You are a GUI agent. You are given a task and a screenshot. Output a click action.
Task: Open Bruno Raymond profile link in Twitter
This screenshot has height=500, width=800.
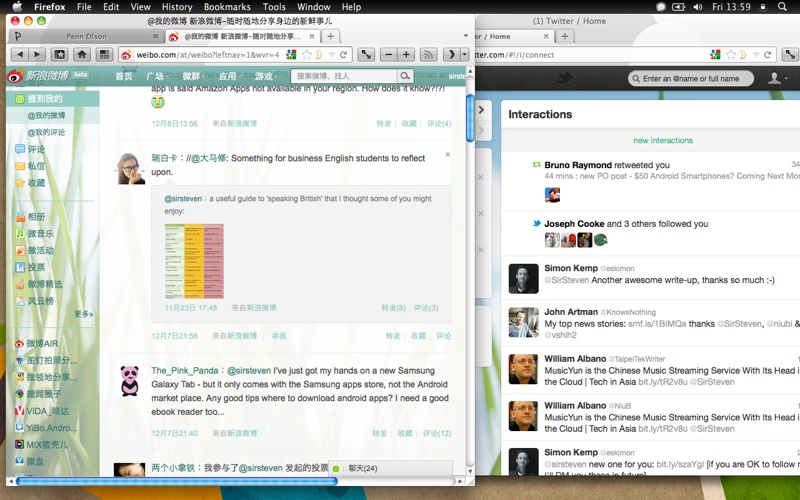[578, 165]
